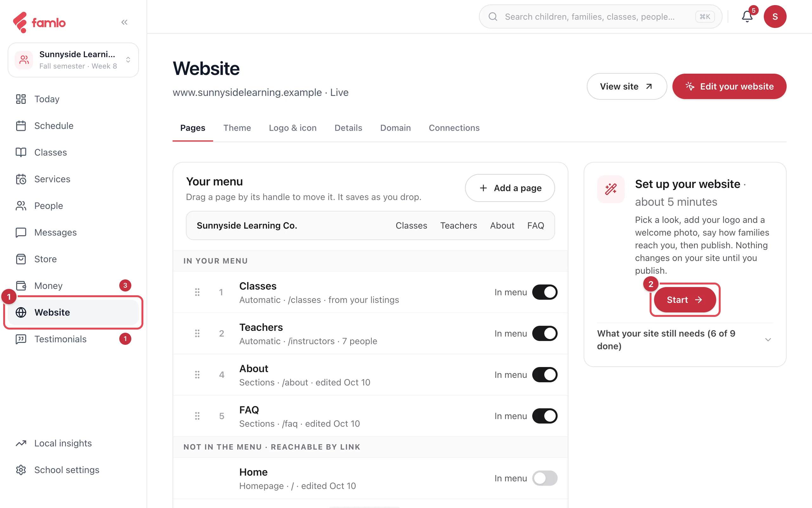Toggle About page in menu off

point(545,375)
